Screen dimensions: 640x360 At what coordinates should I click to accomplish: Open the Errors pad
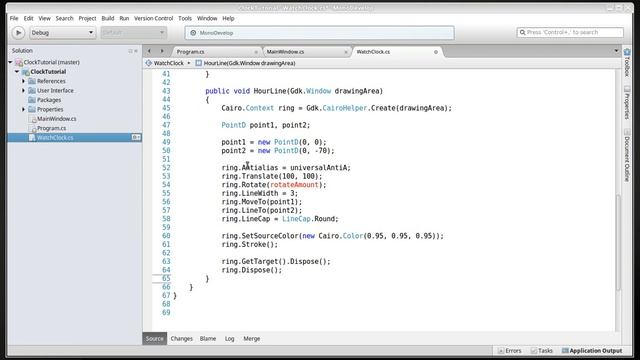509,351
